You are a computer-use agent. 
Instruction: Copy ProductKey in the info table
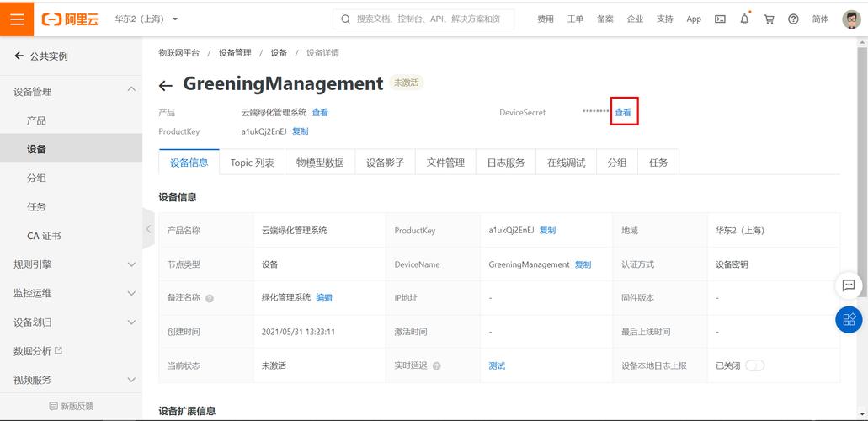point(547,231)
